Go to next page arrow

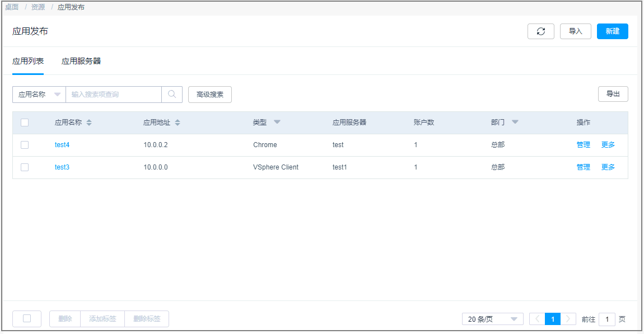tap(568, 319)
